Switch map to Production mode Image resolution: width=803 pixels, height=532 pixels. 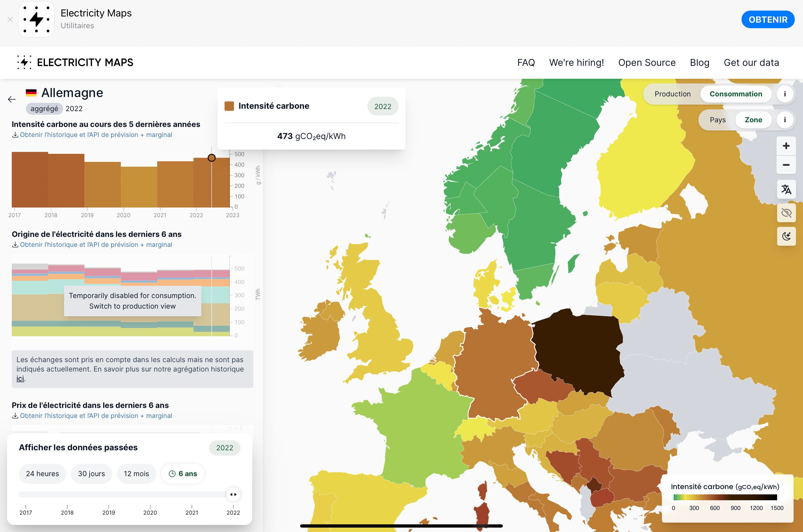coord(672,94)
